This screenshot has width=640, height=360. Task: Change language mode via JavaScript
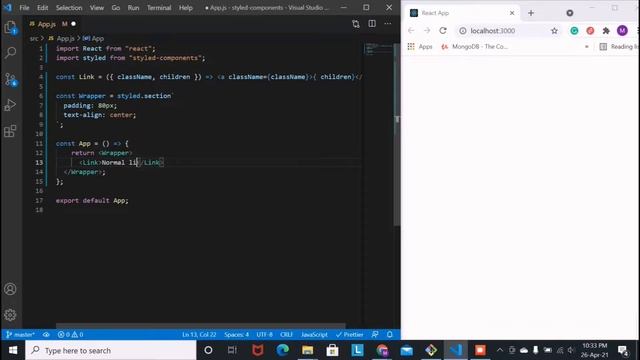click(x=314, y=335)
